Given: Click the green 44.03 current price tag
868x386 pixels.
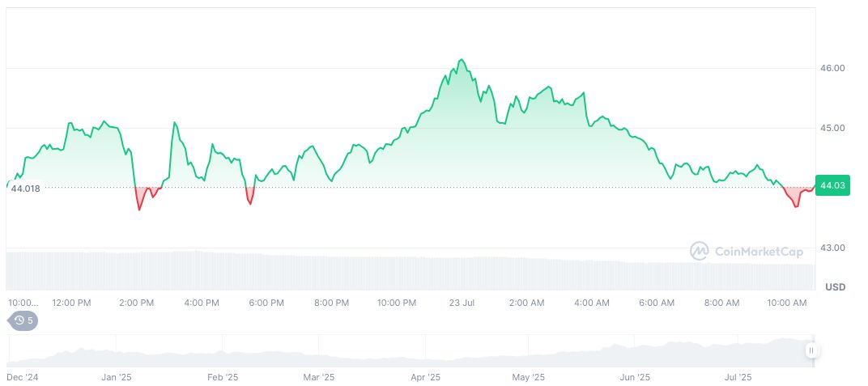Looking at the screenshot, I should pos(832,186).
